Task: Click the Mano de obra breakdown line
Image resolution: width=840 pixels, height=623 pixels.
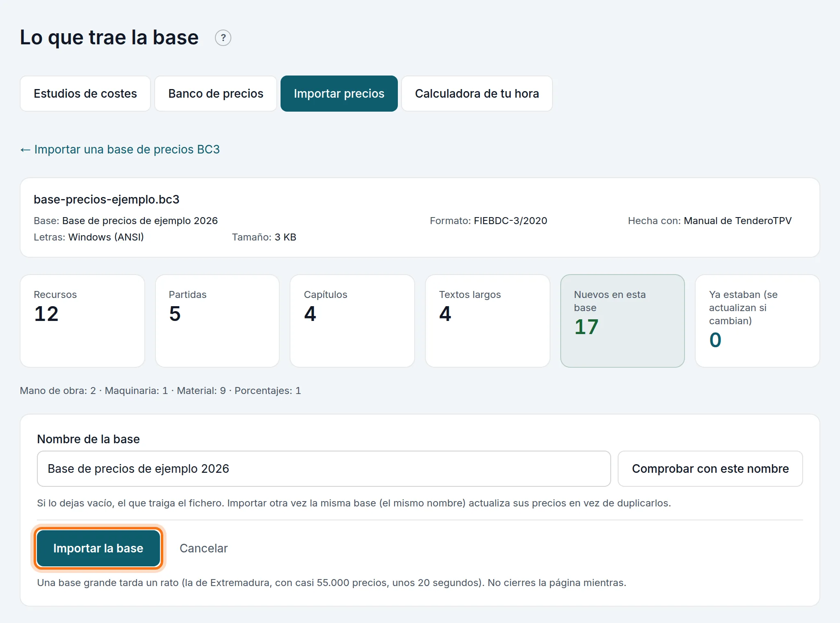Action: click(x=160, y=391)
